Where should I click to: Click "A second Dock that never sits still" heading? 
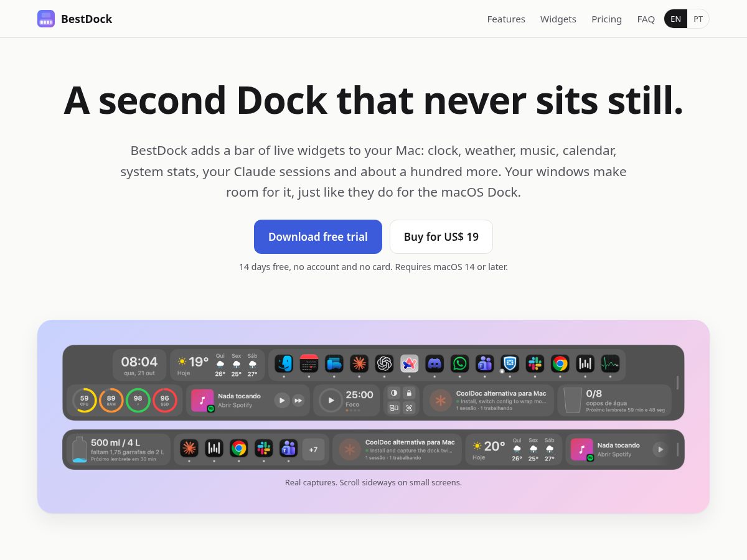tap(374, 100)
